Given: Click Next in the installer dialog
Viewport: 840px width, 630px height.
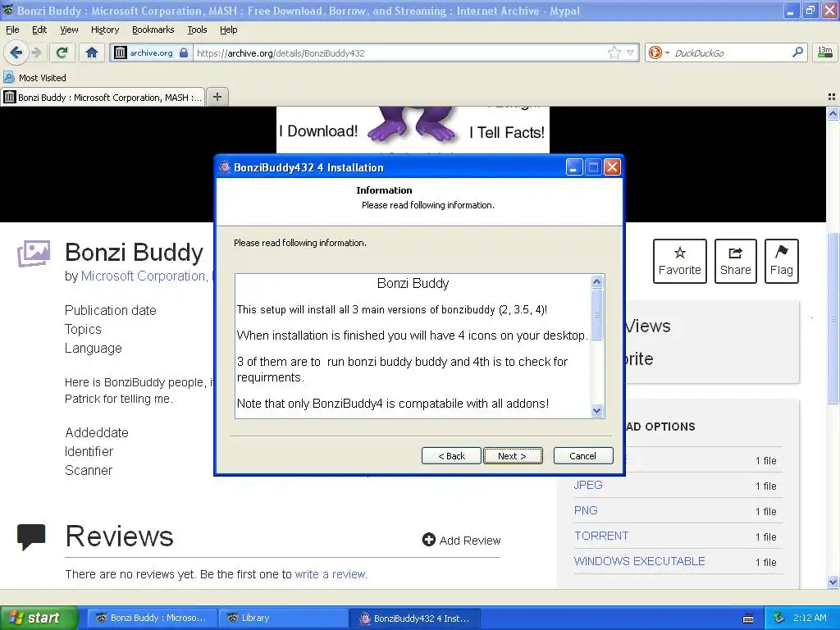Looking at the screenshot, I should click(512, 456).
